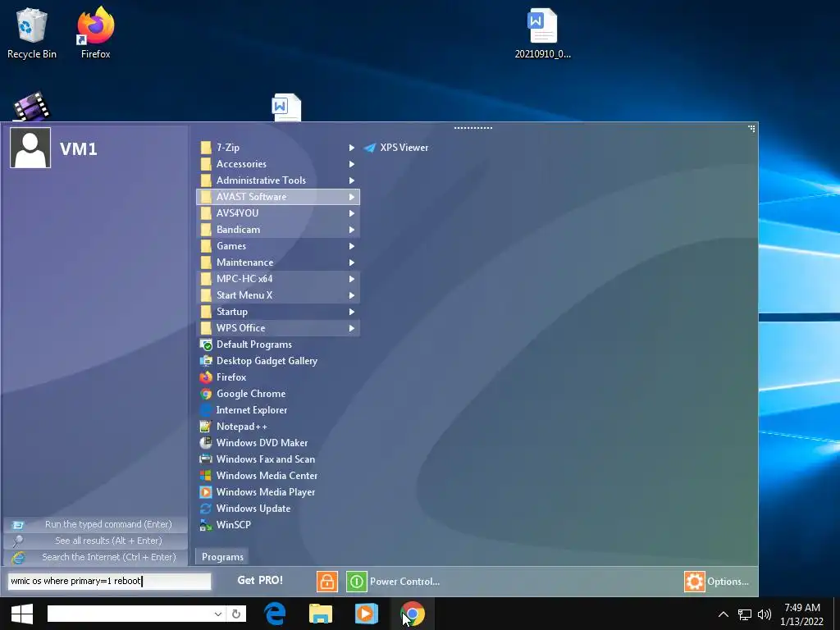This screenshot has height=630, width=840.
Task: Expand the Bandicam submenu arrow
Action: pyautogui.click(x=352, y=230)
